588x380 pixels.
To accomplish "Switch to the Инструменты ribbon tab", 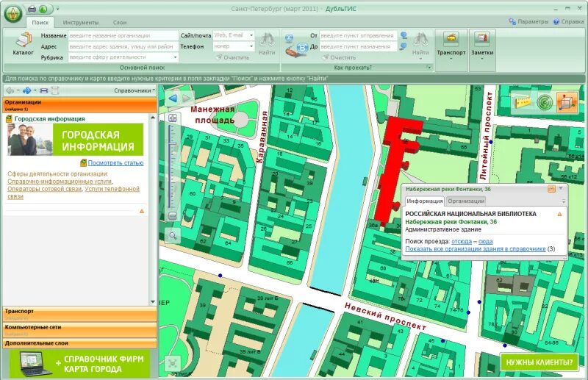I will pos(81,23).
